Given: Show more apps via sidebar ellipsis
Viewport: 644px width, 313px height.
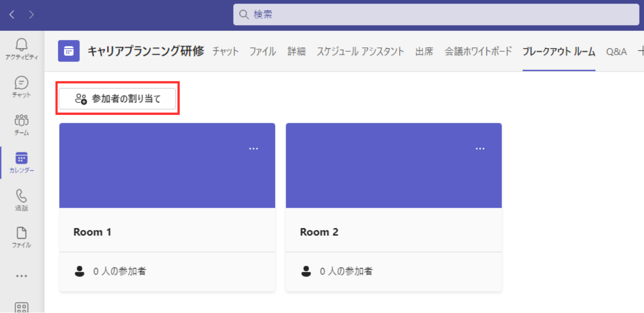Looking at the screenshot, I should [22, 276].
